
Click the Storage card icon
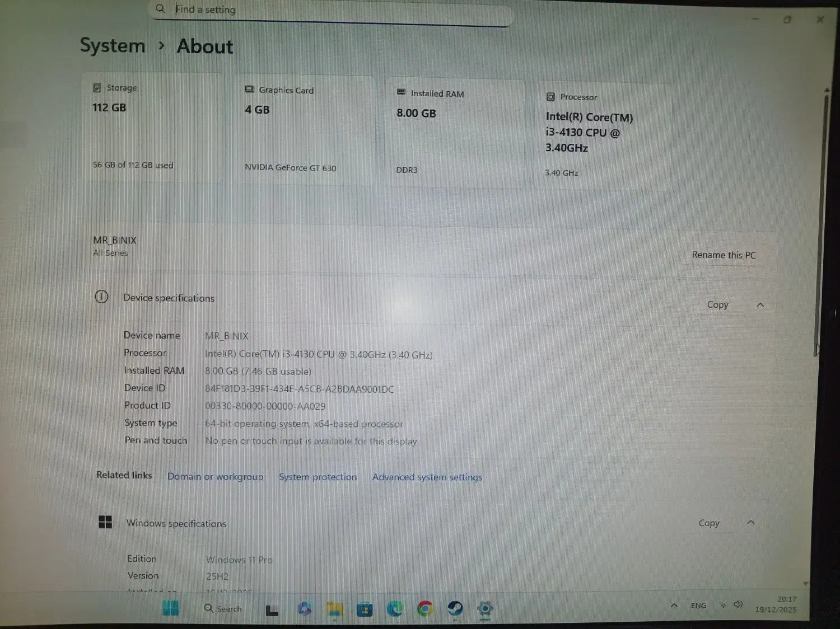click(97, 88)
